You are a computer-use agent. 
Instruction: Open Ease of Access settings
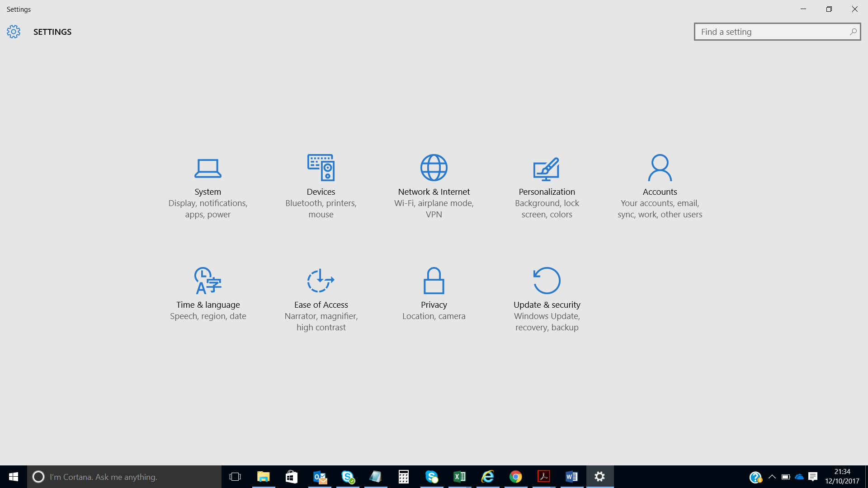point(321,300)
